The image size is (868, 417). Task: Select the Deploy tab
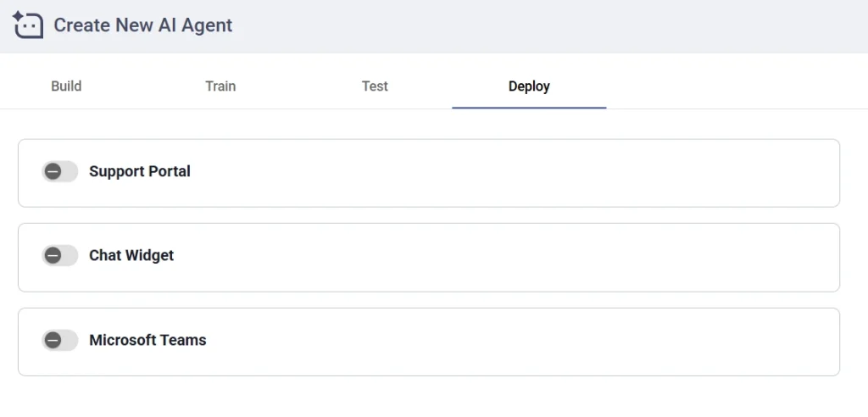click(x=529, y=86)
